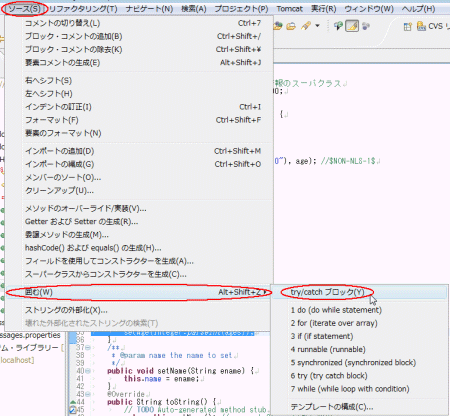
Task: Choose フィールドを使用してコンストラクターを生成(A)...
Action: coord(139,261)
